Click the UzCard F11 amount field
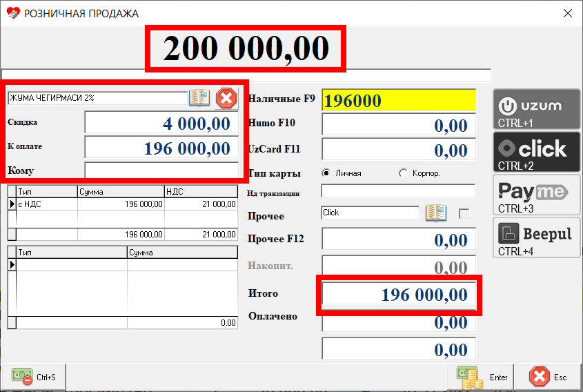 [399, 150]
